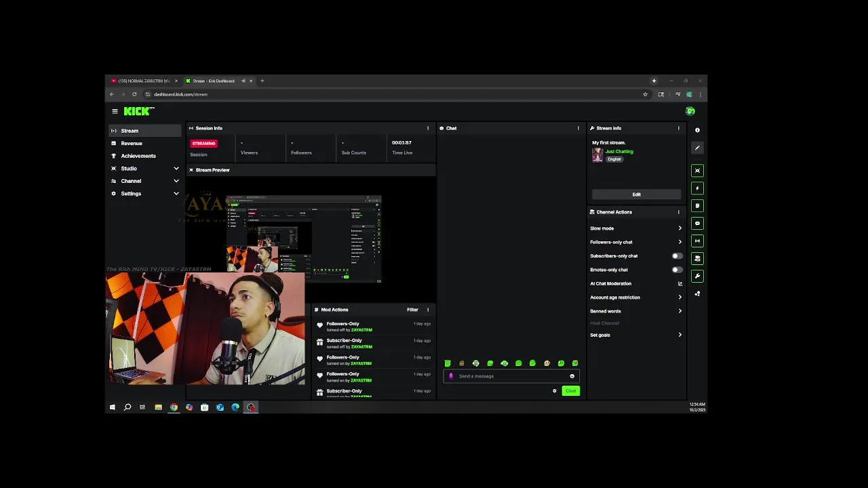Open Revenue in sidebar
The width and height of the screenshot is (868, 488).
[145, 144]
